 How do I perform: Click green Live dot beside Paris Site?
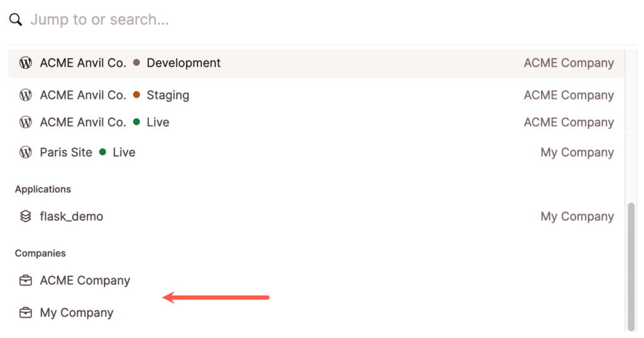click(x=103, y=152)
